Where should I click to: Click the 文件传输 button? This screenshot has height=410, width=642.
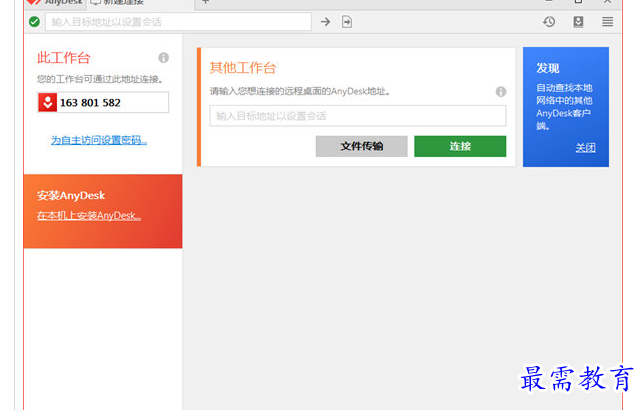[362, 146]
